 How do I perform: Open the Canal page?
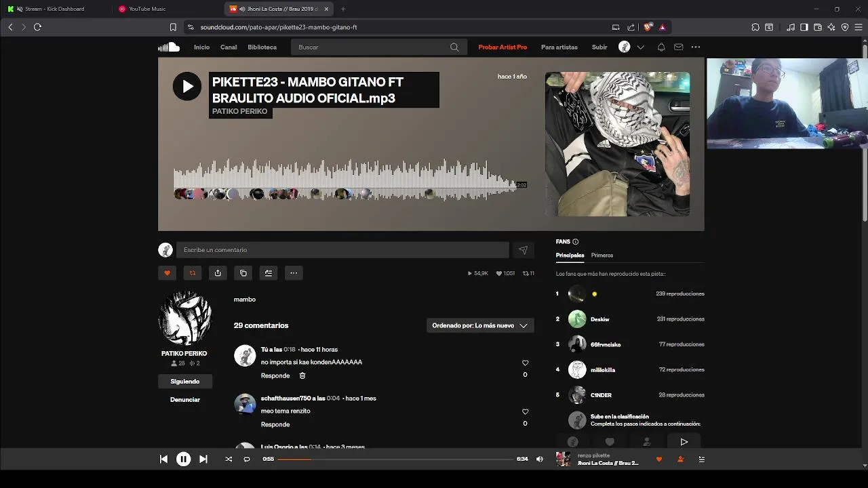click(x=229, y=47)
